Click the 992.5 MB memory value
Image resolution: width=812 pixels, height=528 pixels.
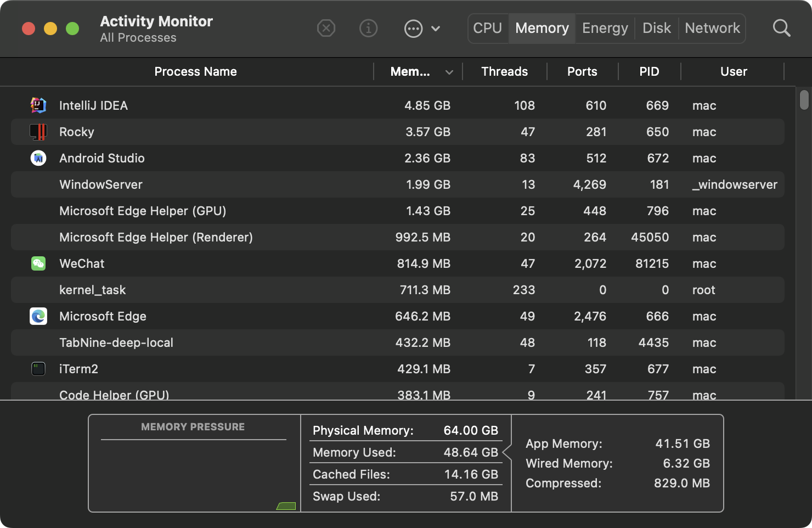423,237
